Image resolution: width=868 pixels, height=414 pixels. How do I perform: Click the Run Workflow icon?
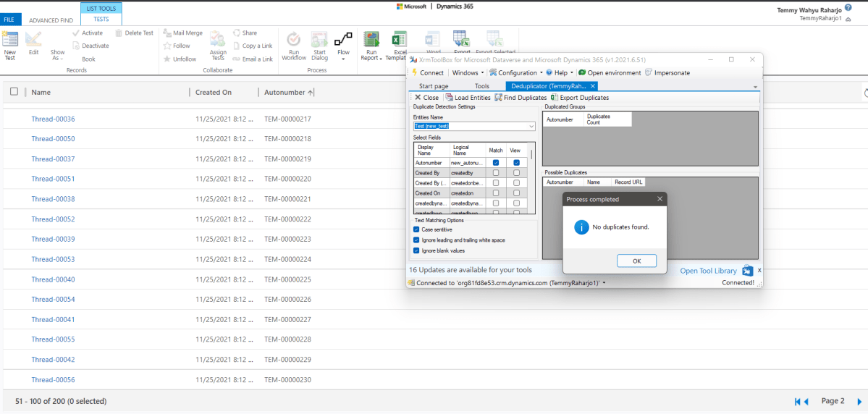tap(294, 40)
